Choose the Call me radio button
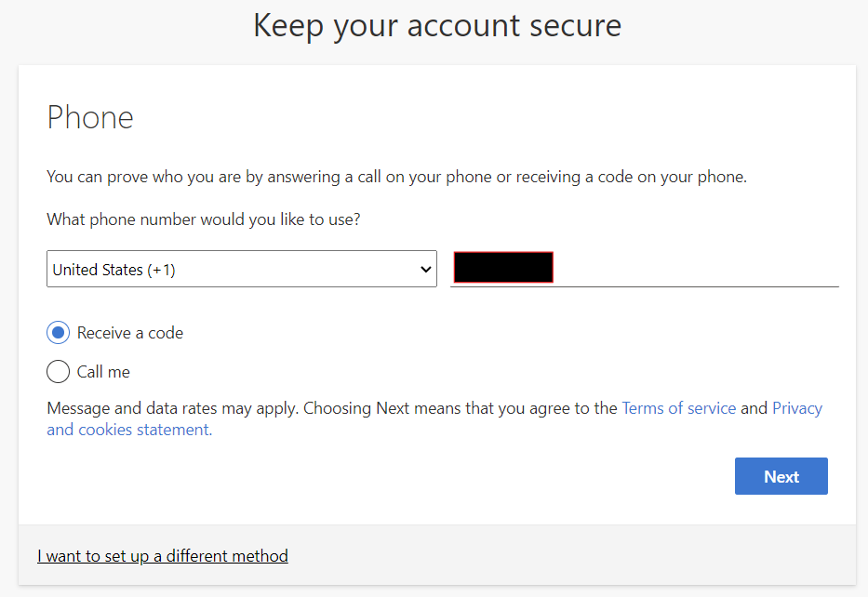 (58, 372)
